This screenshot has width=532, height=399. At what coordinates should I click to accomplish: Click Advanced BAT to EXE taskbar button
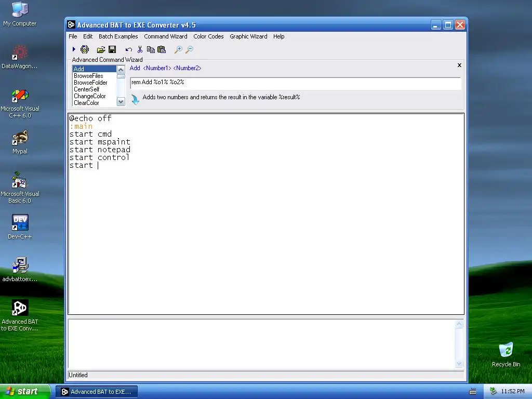[x=97, y=392]
